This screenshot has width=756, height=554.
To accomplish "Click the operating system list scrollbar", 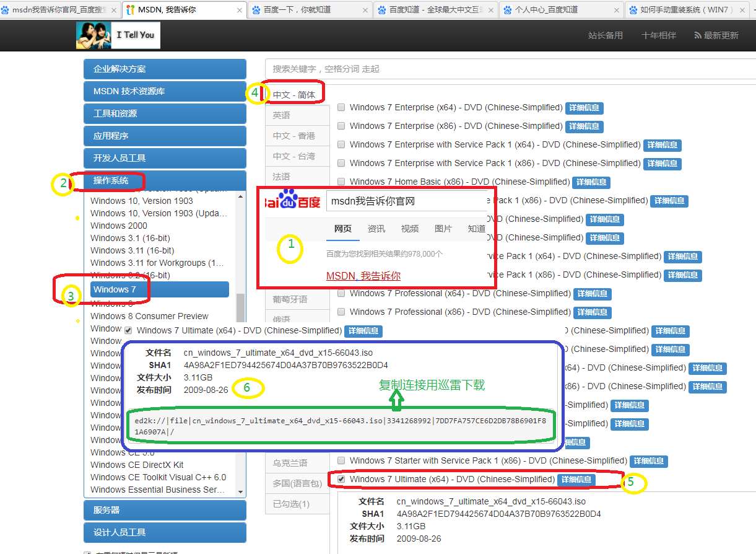I will (x=240, y=309).
